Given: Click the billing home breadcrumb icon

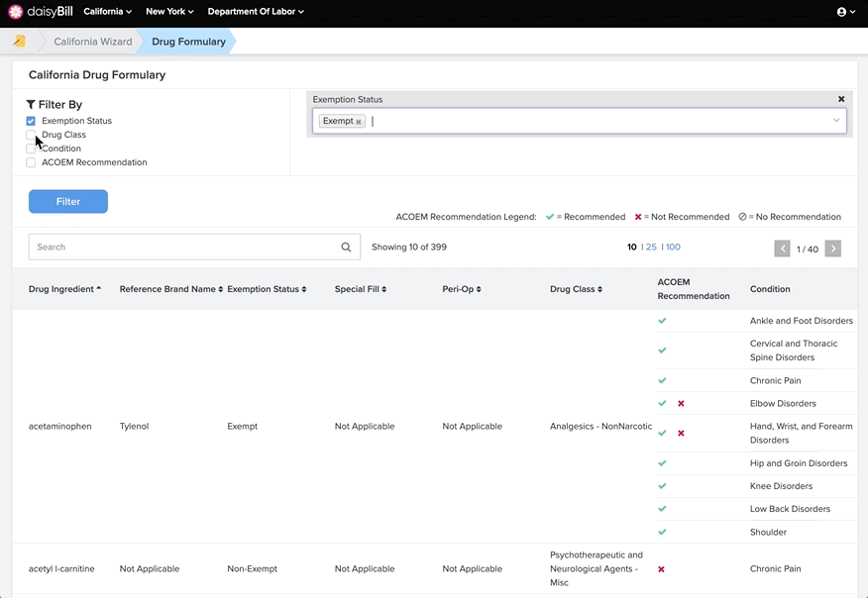Looking at the screenshot, I should pos(20,41).
